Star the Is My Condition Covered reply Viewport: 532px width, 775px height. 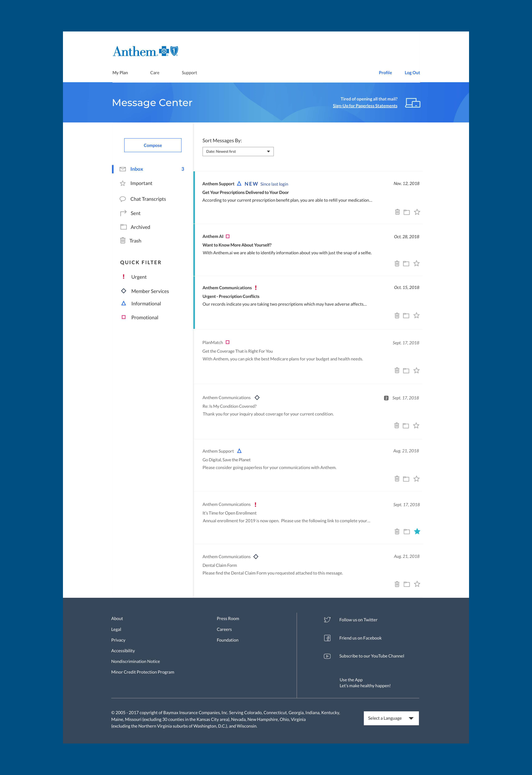tap(416, 426)
